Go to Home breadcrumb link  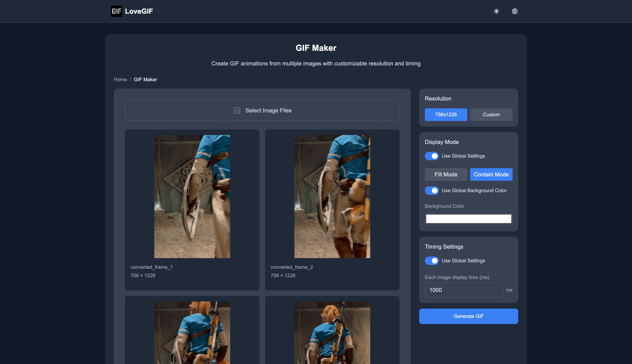click(x=120, y=79)
